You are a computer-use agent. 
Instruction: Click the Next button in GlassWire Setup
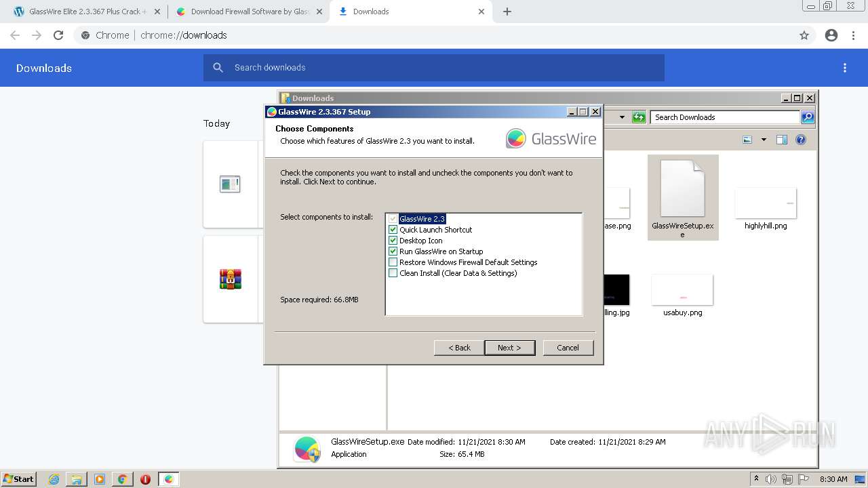pyautogui.click(x=509, y=348)
